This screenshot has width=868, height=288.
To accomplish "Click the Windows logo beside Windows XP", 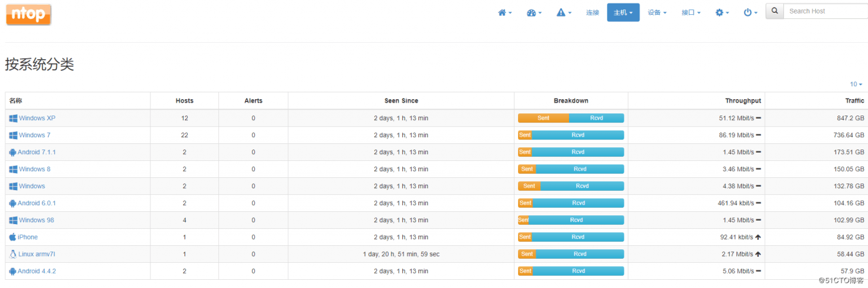I will point(13,118).
